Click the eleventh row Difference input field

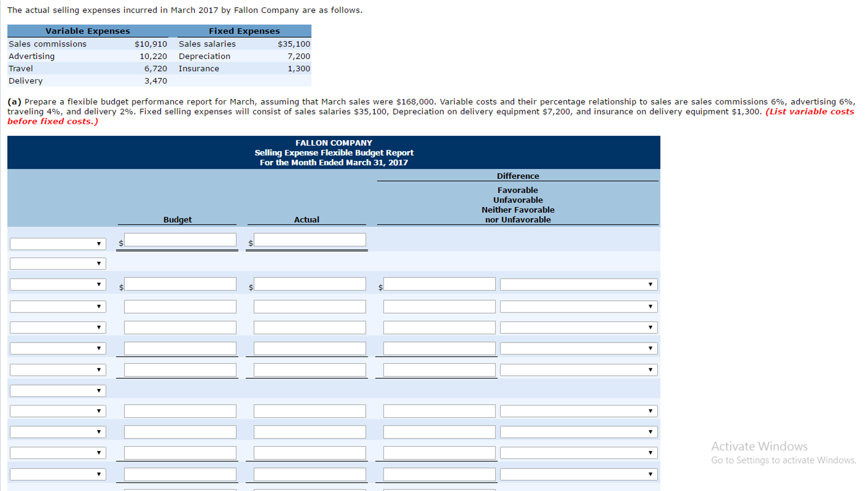point(440,453)
